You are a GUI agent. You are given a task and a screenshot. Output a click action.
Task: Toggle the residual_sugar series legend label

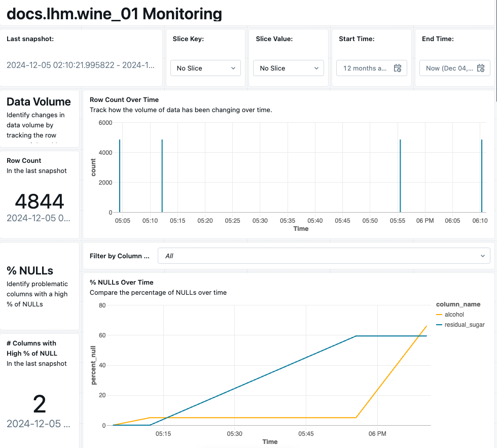[x=464, y=325]
